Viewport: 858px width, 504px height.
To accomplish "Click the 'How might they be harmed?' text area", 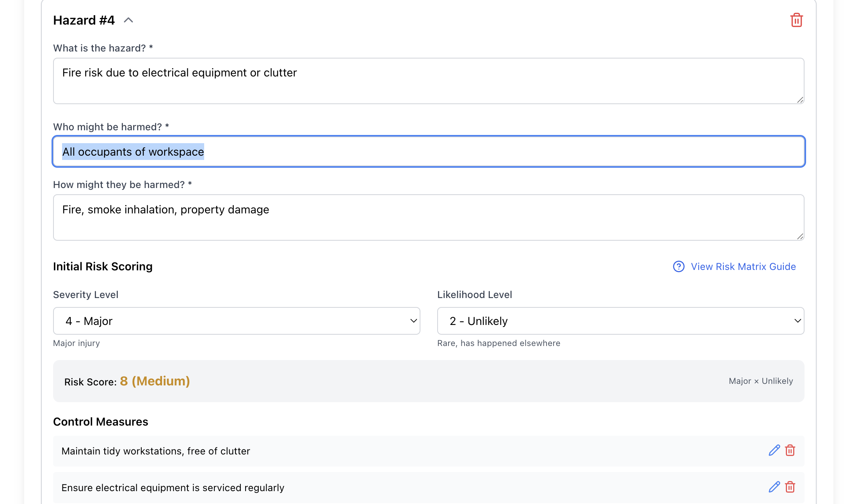I will [428, 218].
